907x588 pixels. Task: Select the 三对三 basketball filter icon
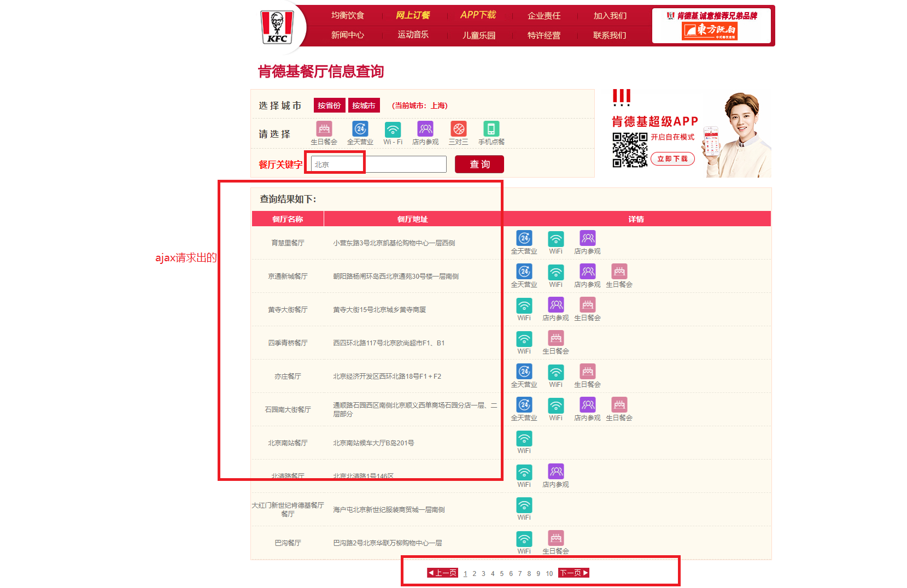459,129
